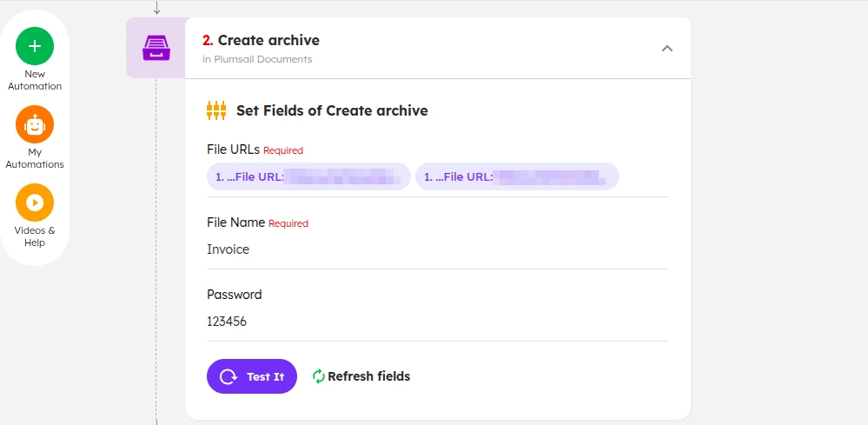This screenshot has width=868, height=425.
Task: Select the second File URL tag
Action: tap(517, 176)
